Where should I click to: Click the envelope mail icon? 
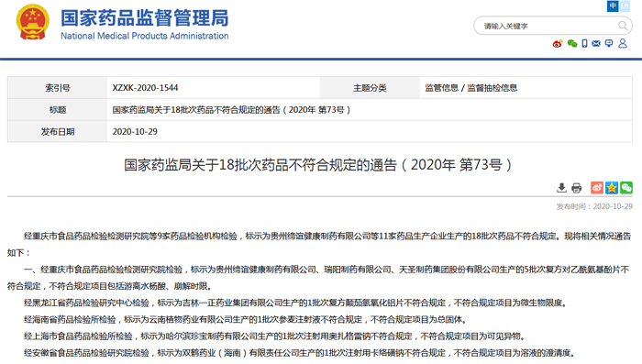596,43
